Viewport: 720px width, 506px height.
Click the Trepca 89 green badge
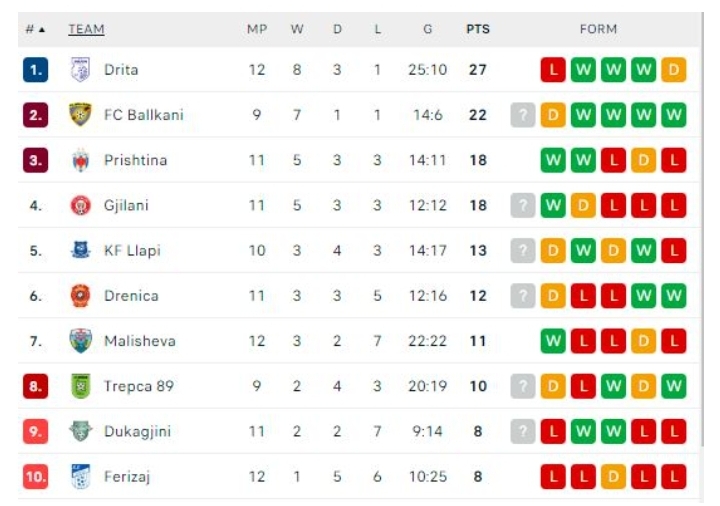coord(80,386)
